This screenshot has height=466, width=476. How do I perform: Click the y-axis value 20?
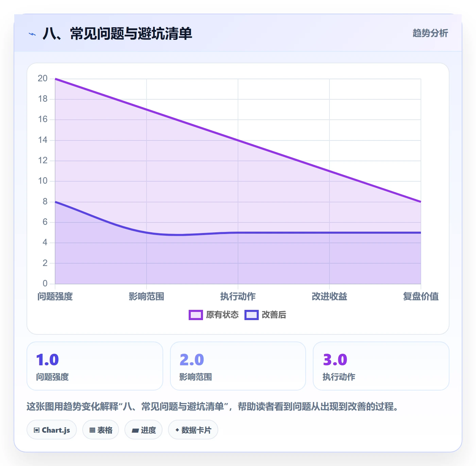click(x=42, y=79)
